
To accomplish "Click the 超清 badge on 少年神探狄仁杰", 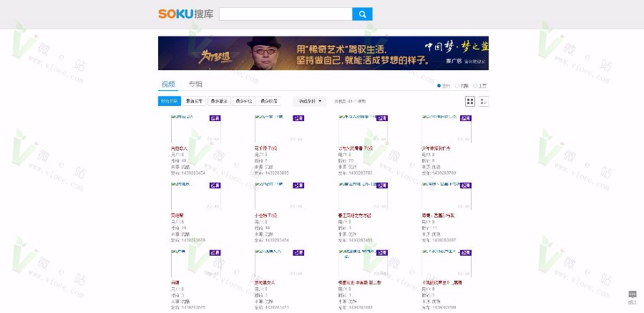I will coord(466,118).
